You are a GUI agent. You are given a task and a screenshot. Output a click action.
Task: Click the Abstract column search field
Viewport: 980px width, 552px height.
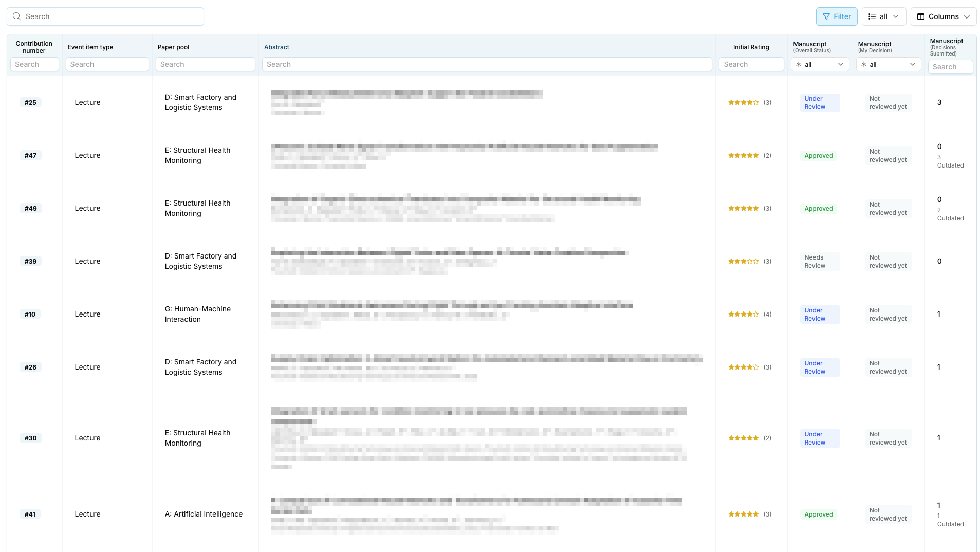tap(487, 64)
